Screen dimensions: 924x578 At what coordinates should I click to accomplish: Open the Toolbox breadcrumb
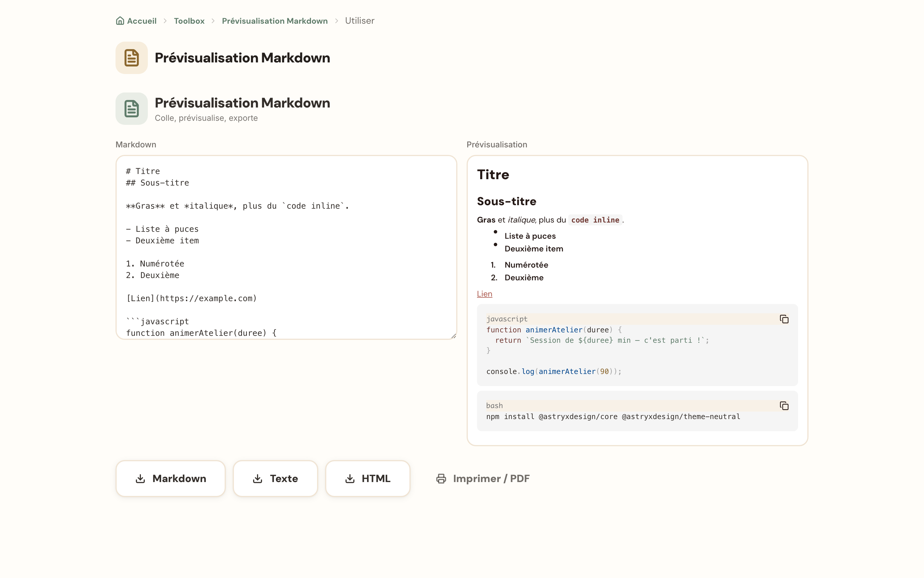tap(189, 21)
